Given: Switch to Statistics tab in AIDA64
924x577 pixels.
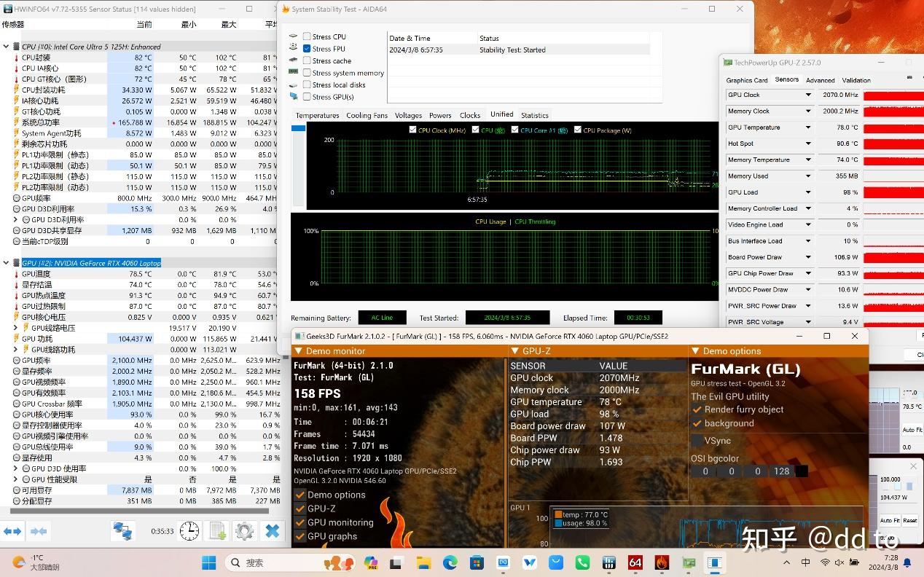Looking at the screenshot, I should [534, 115].
